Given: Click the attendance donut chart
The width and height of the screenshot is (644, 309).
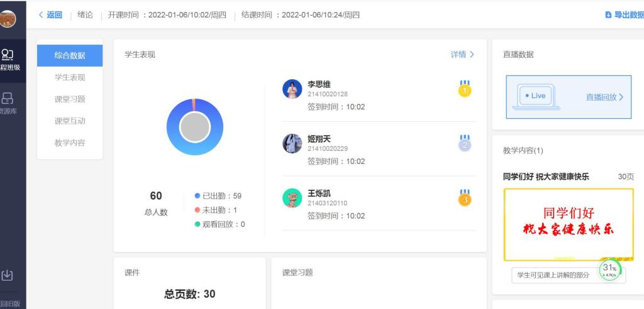Looking at the screenshot, I should tap(194, 127).
